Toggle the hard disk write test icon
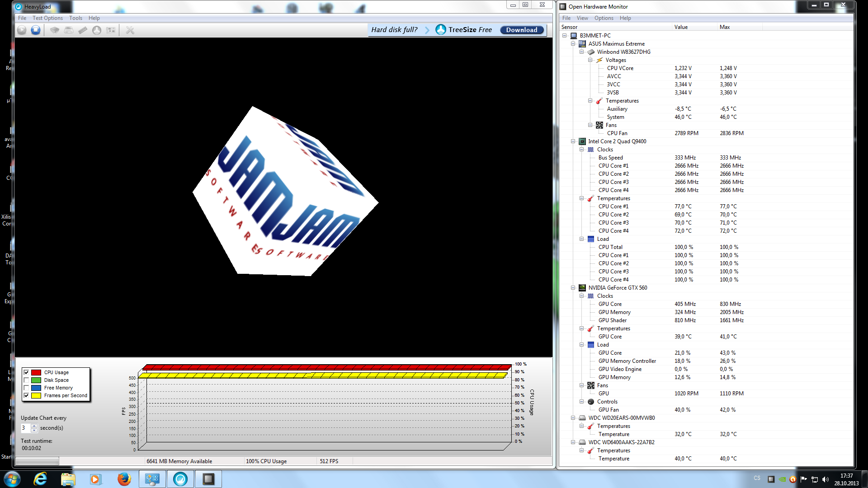Image resolution: width=868 pixels, height=488 pixels. 69,30
